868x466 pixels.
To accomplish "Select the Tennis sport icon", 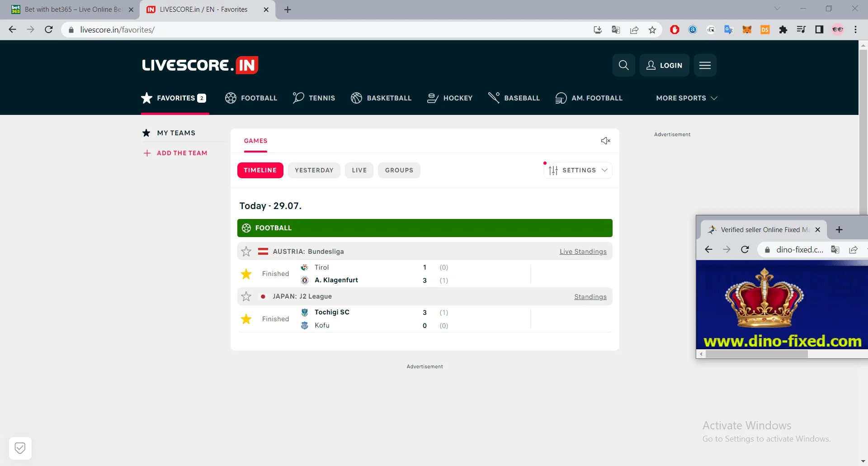I will click(x=297, y=98).
